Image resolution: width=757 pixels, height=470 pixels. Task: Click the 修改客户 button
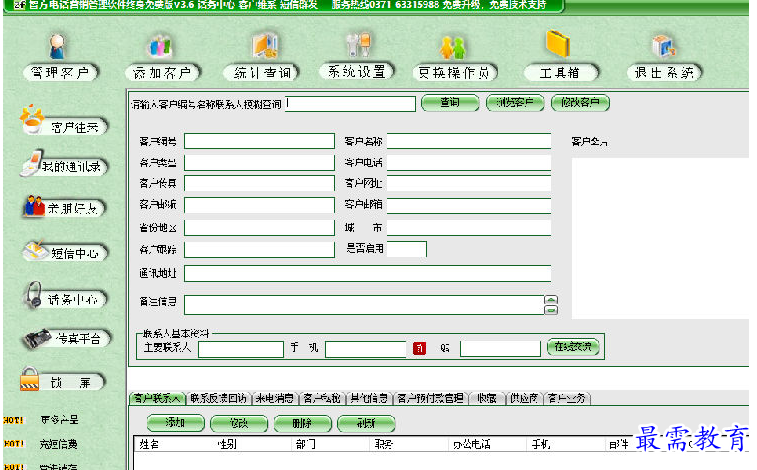(580, 102)
